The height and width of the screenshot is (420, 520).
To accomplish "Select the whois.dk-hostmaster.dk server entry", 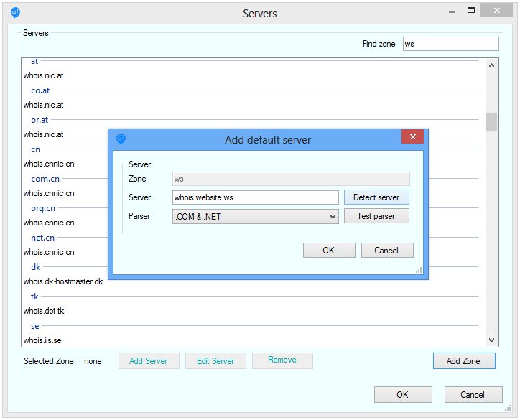I will tap(63, 281).
